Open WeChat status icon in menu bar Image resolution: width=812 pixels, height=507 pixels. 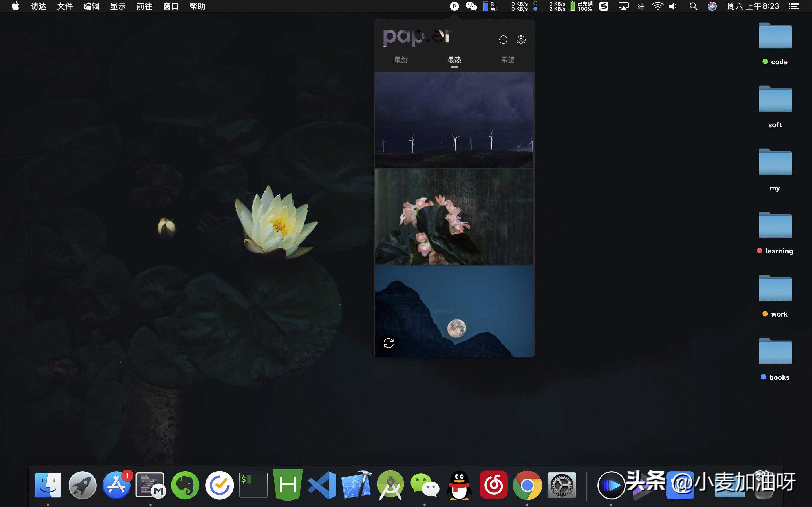(x=471, y=6)
